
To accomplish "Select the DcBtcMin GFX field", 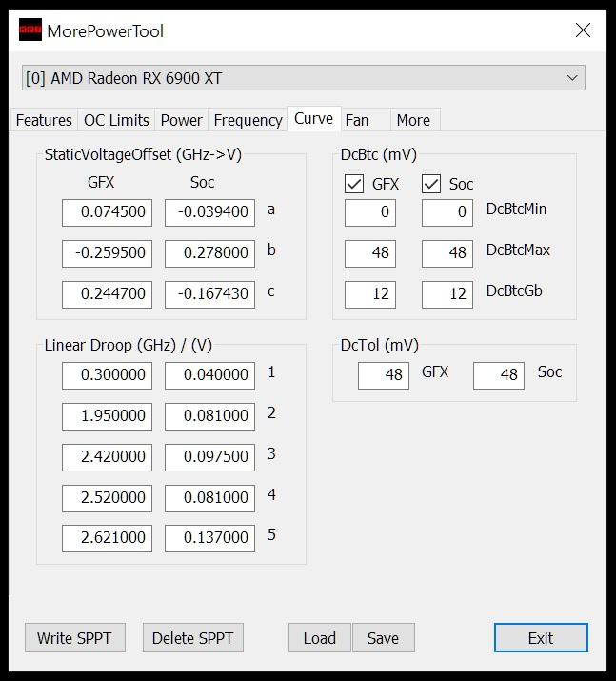I will (x=370, y=212).
